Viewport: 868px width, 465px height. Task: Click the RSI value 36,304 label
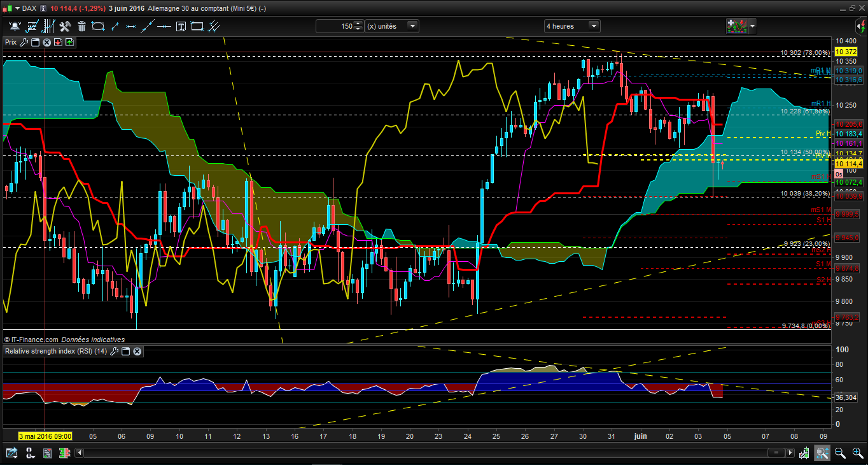[846, 397]
